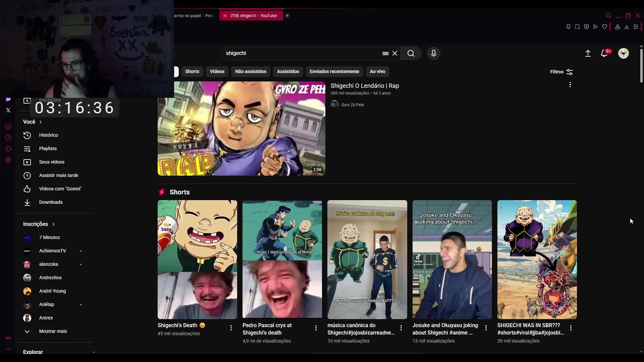644x362 pixels.
Task: Open the notifications bell
Action: [x=605, y=53]
